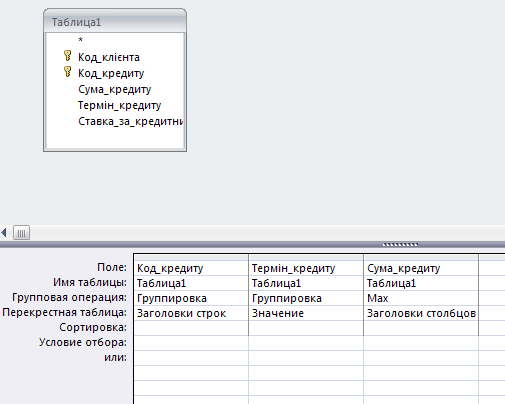This screenshot has width=505, height=404.
Task: Click the Условие отбора cell under Термін_кредиту
Action: 306,343
